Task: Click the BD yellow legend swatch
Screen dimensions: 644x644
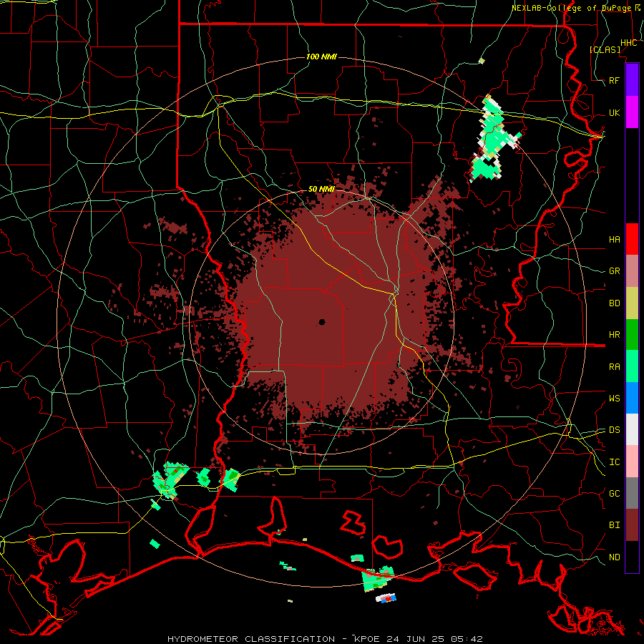Action: click(632, 303)
